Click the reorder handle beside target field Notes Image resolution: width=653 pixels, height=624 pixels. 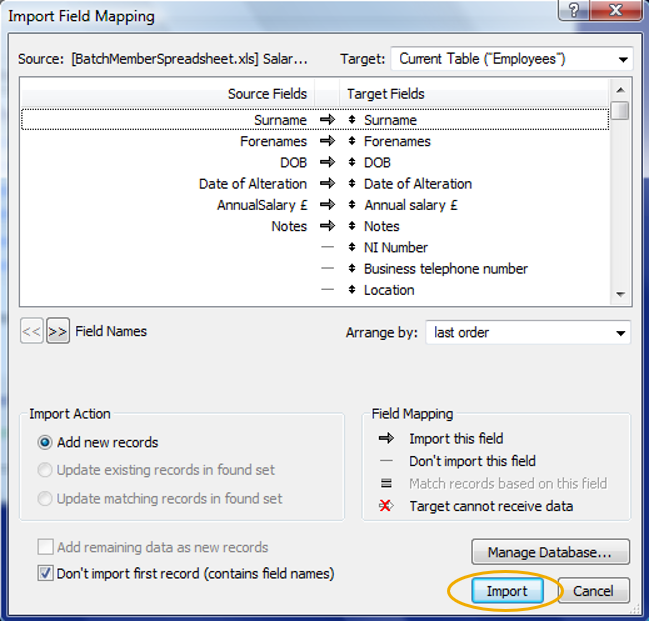(353, 227)
